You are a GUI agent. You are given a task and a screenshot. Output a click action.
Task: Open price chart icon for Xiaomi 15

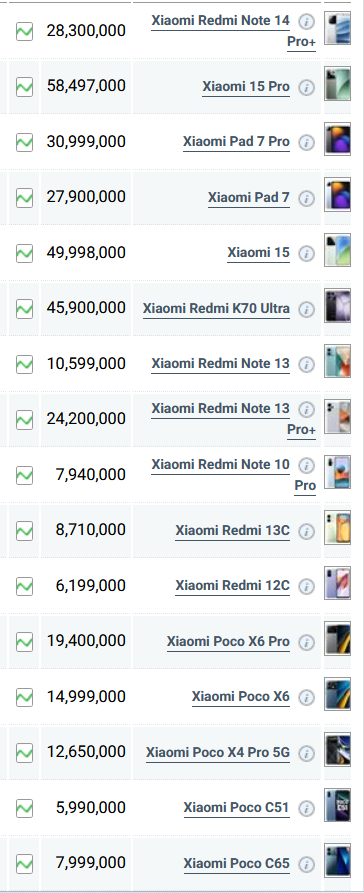pos(24,253)
